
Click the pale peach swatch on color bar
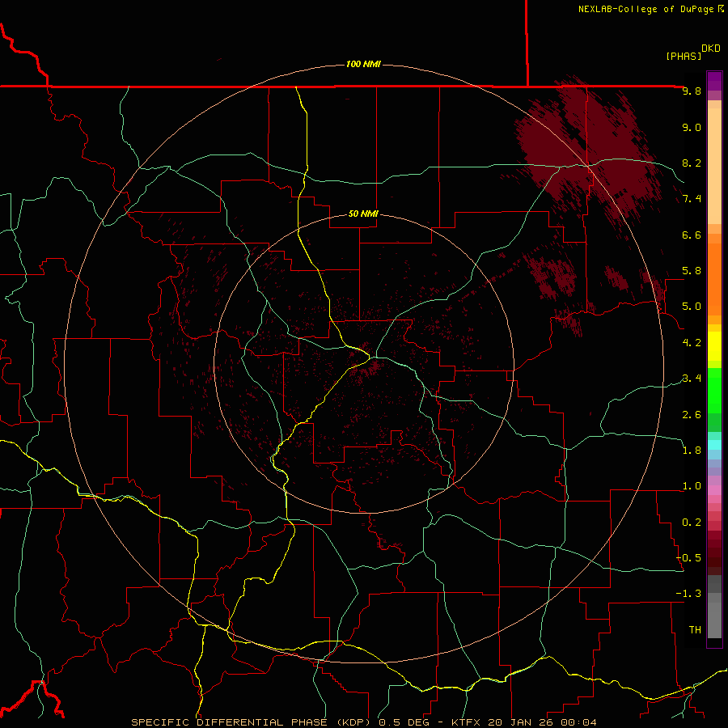714,167
